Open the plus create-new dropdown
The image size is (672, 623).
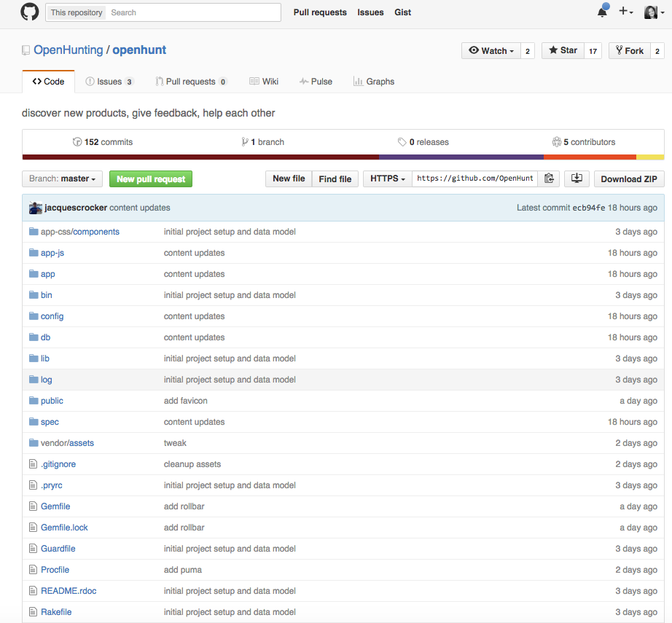625,12
